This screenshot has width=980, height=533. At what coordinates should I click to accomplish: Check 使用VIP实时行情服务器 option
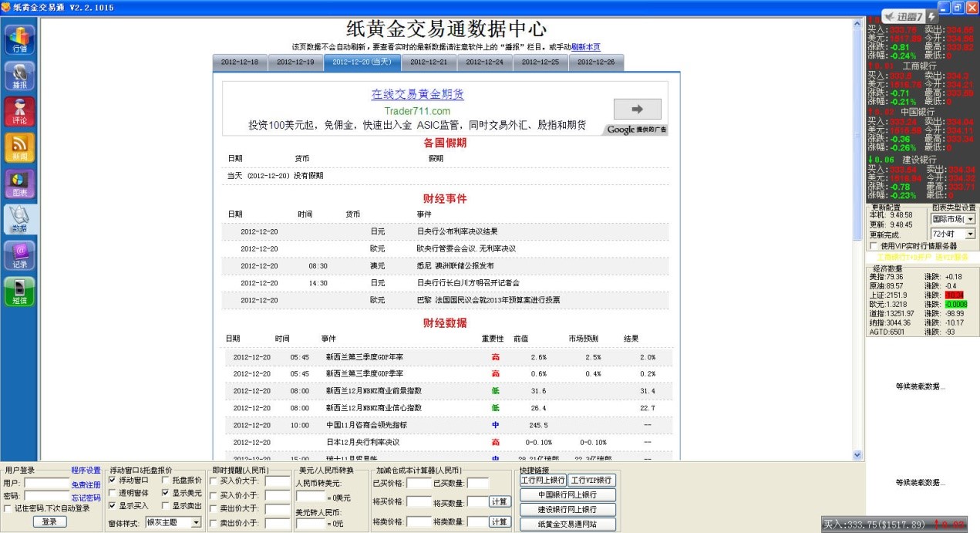[874, 246]
